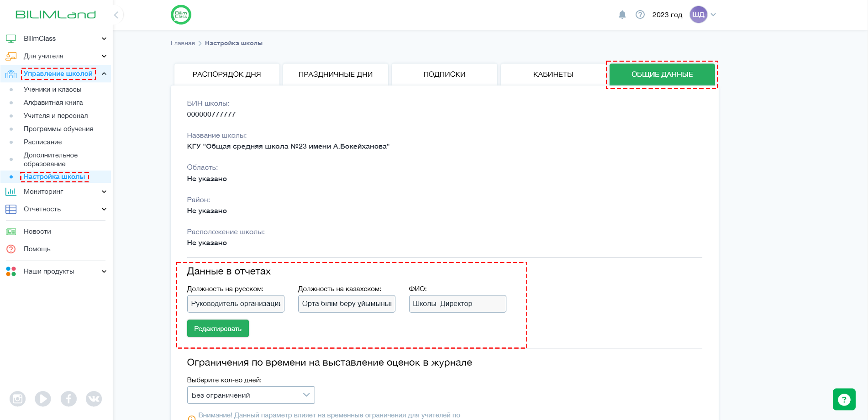Click the Должность на русском field
Viewport: 868px width, 420px height.
(236, 304)
